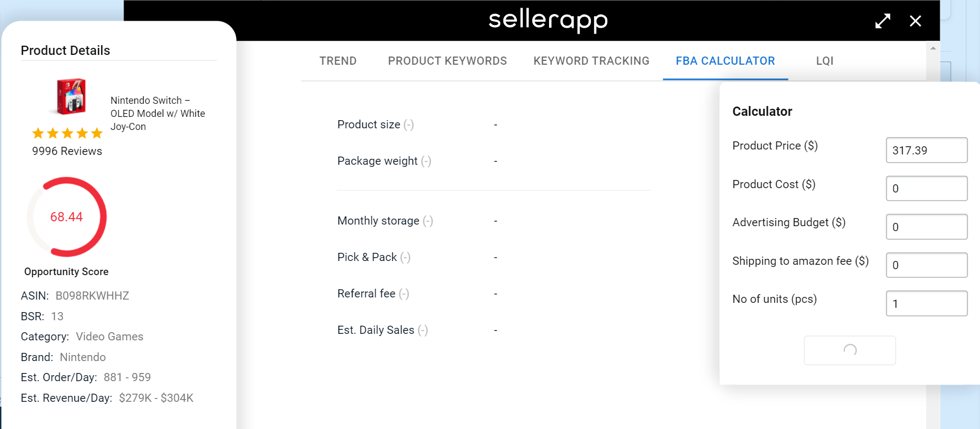Click the scroll-up arrow on the scrollbar
The width and height of the screenshot is (980, 429).
coord(933,48)
